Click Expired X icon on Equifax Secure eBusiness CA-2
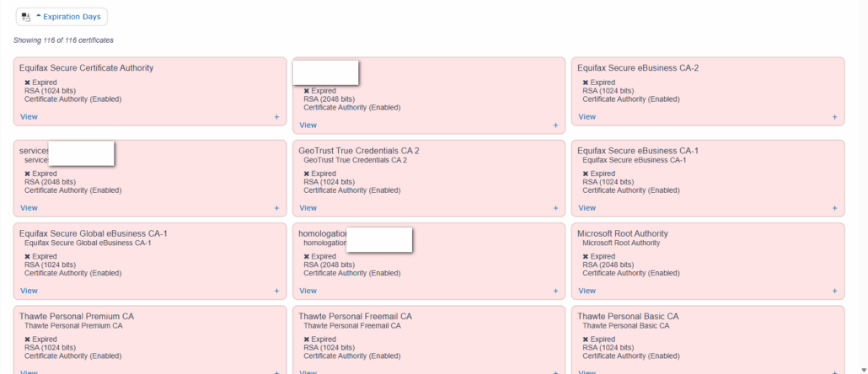The image size is (868, 374). 586,83
